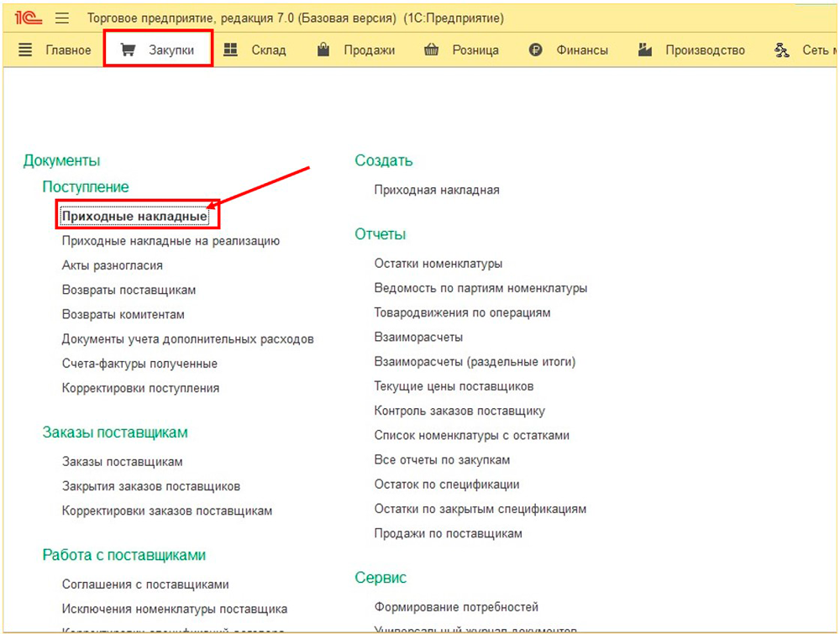Open the Остатки номенклатуры report

click(438, 264)
